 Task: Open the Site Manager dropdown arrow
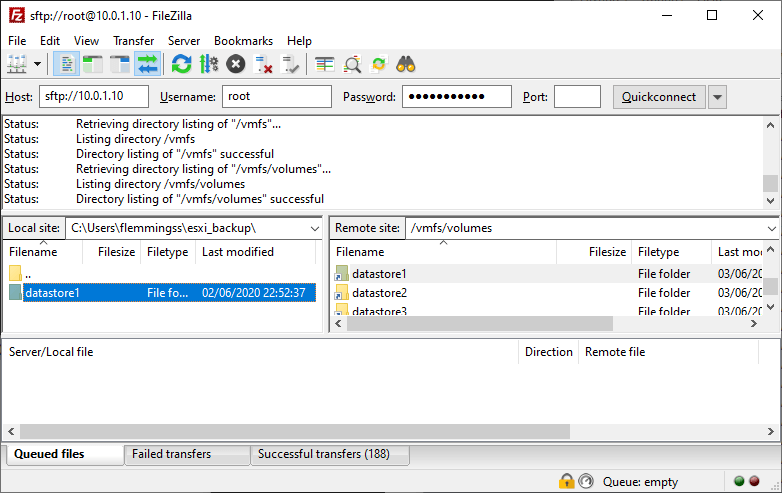point(37,64)
